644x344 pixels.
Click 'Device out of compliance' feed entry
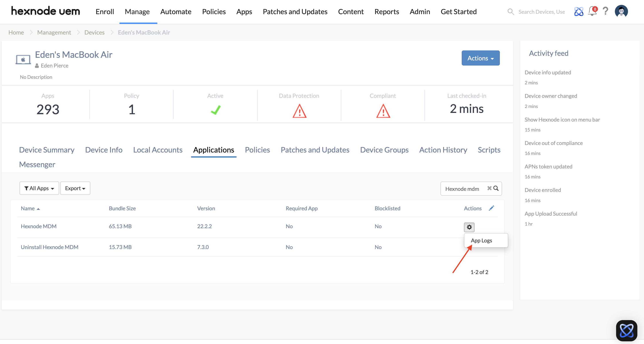[553, 143]
